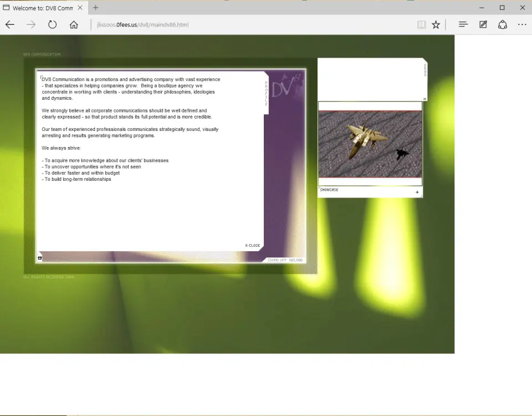Screen dimensions: 532x416
Task: Turn the site sound off
Action: pyautogui.click(x=277, y=260)
